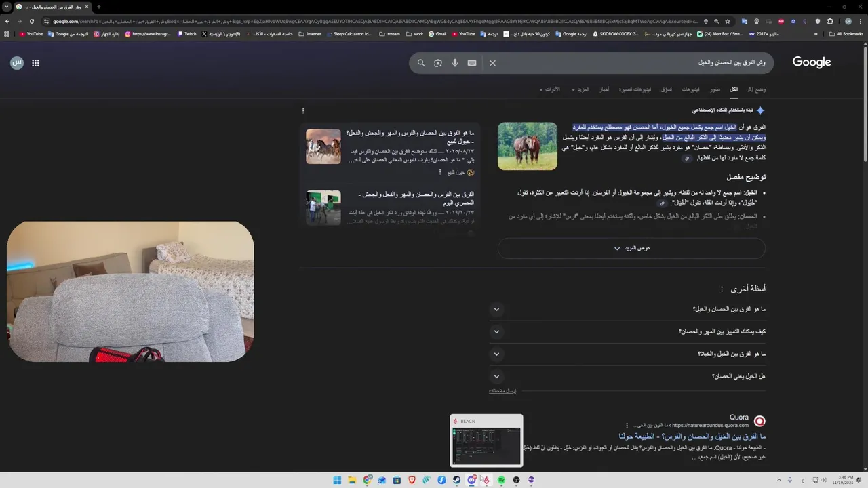This screenshot has height=488, width=868.
Task: Expand question كيف يمكنك التمييز بين المهر والحصان؟
Action: click(627, 331)
